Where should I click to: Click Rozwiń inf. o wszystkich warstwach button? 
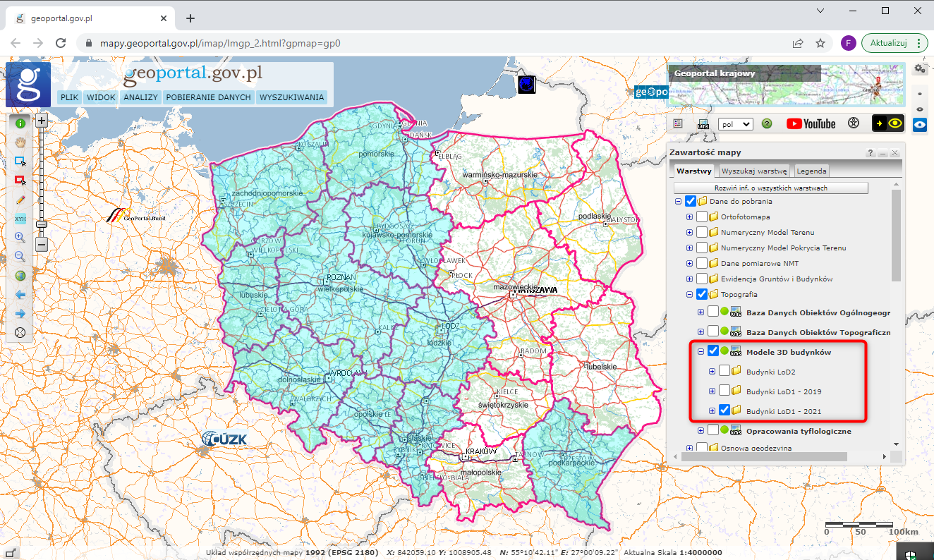coord(770,188)
